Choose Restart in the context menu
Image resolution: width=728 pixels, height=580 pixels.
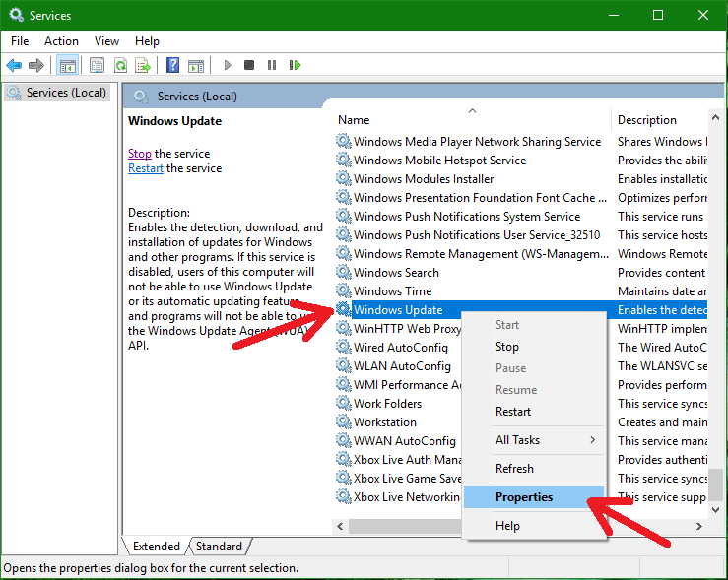(x=534, y=412)
